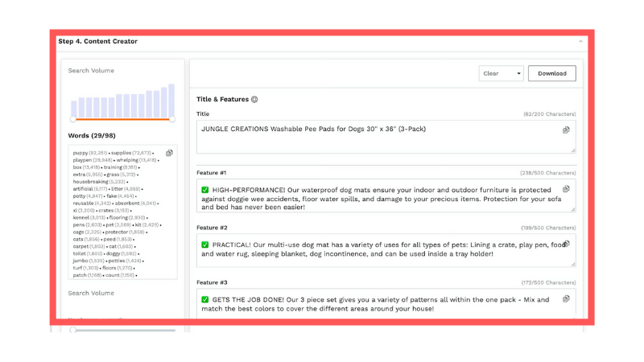Click inside the Feature #2 text box
This screenshot has width=644, height=362.
pyautogui.click(x=378, y=249)
